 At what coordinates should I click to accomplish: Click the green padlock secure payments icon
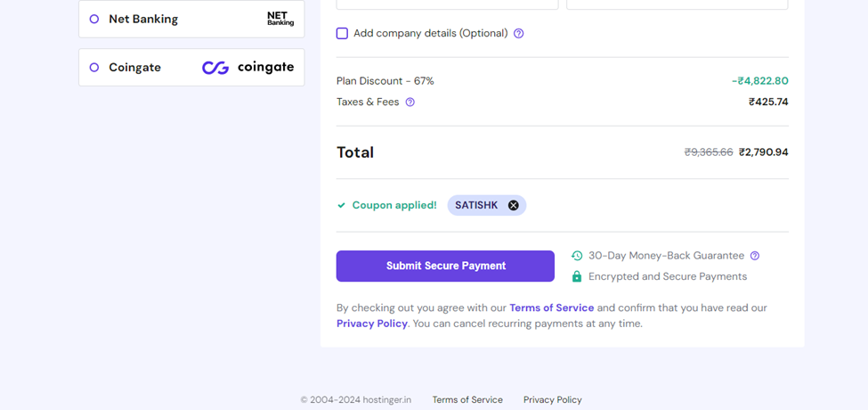pyautogui.click(x=577, y=276)
